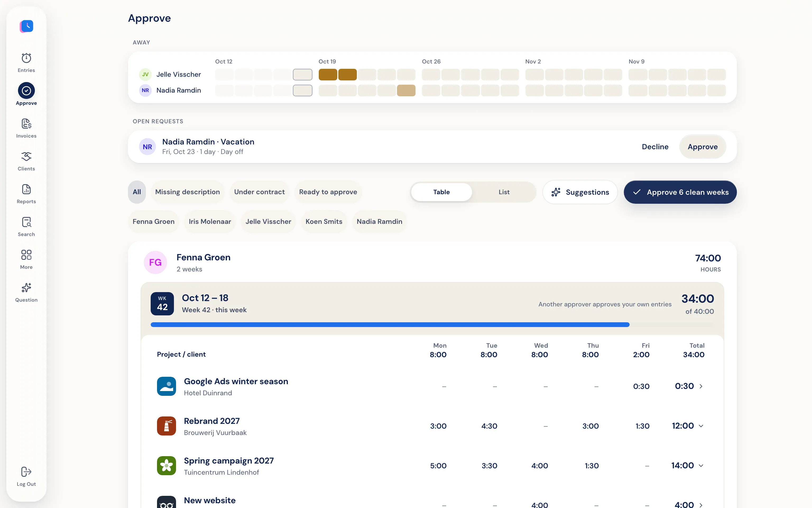Click Nadia Ramdin avatar in open request

point(147,147)
